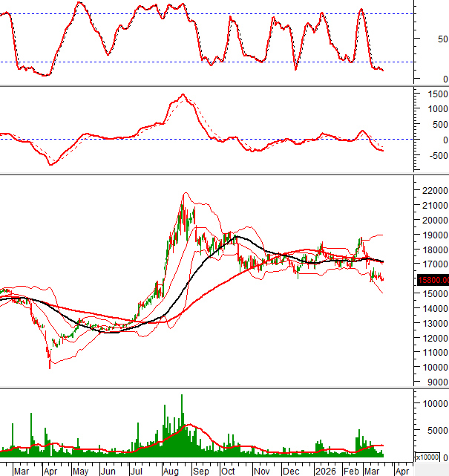Click the May label on time axis
Viewport: 449px width, 476px height.
click(79, 470)
